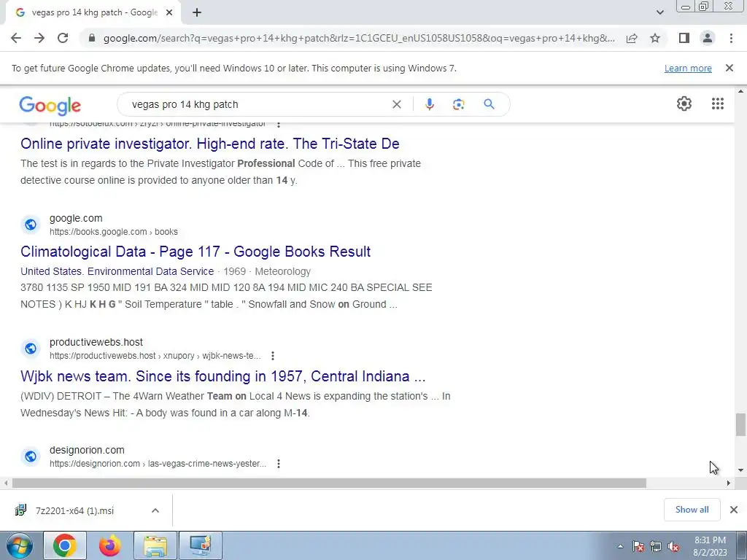The width and height of the screenshot is (747, 560).
Task: Start voice search with microphone
Action: coord(429,104)
